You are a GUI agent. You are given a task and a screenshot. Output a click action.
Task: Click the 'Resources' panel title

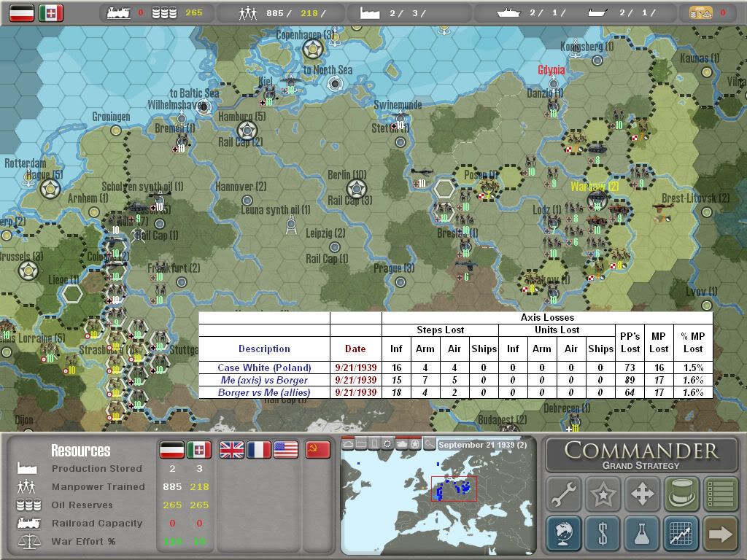click(81, 451)
